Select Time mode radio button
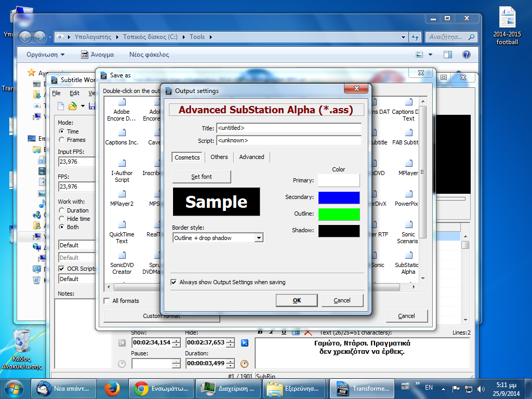This screenshot has width=532, height=399. click(x=61, y=131)
